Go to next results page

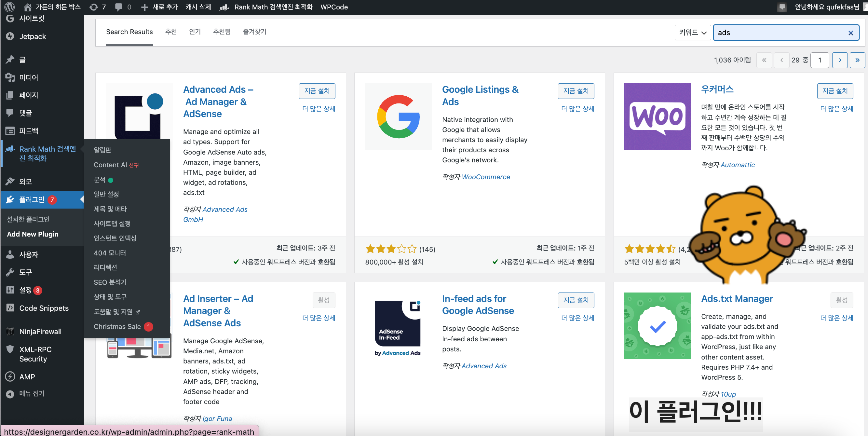840,60
